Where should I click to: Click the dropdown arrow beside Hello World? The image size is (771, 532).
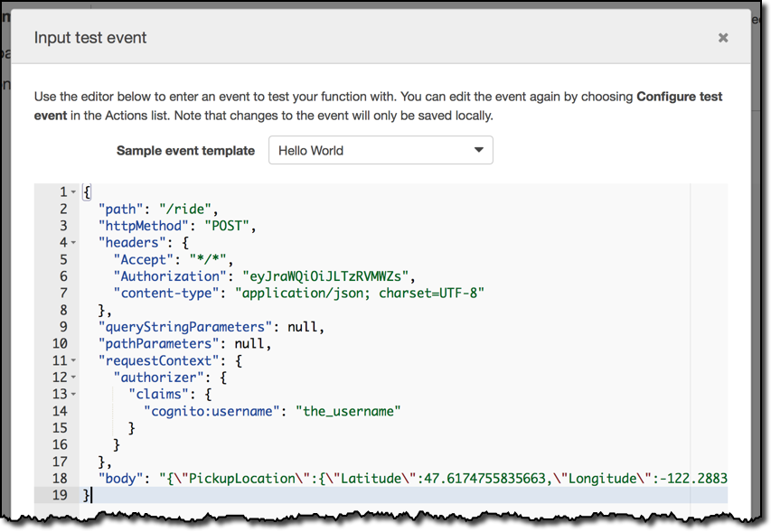point(478,150)
